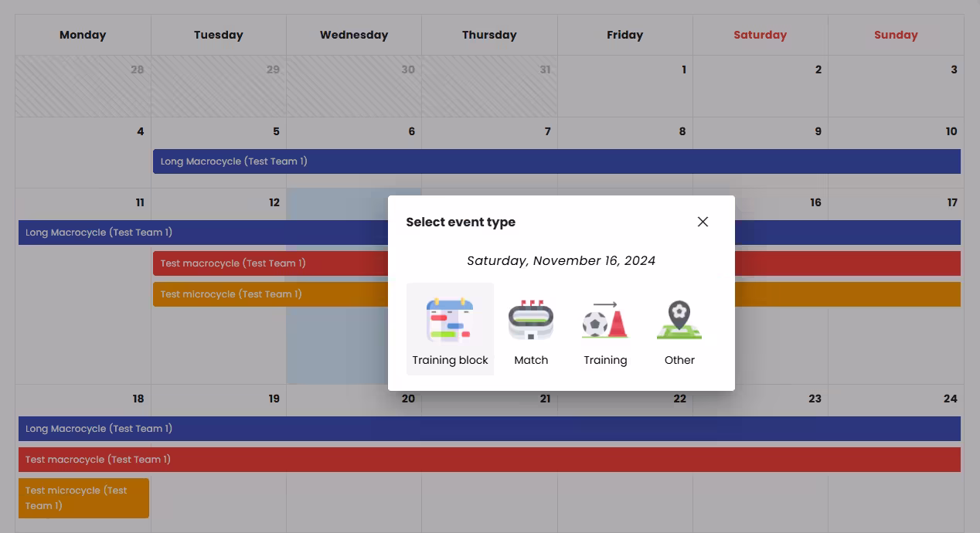Open Test macrocycle bar in week of 18th
This screenshot has width=980, height=533.
pos(489,460)
